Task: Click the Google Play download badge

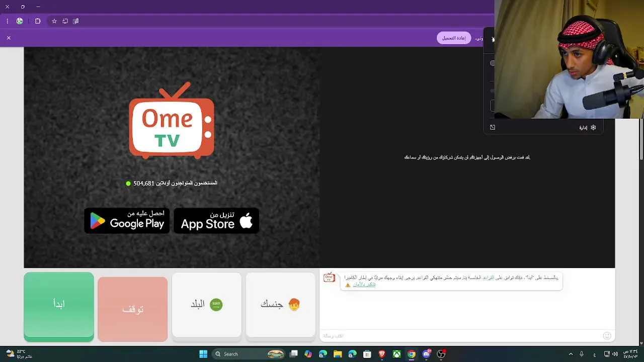Action: (x=127, y=221)
